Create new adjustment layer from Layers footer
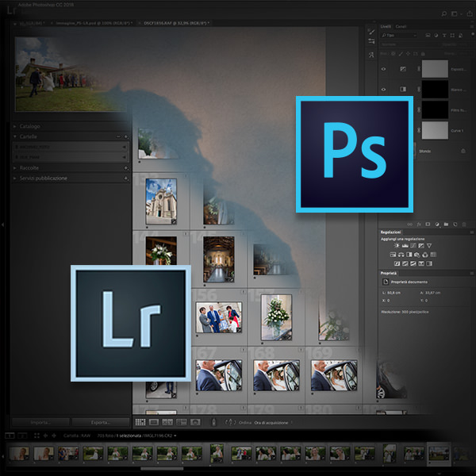Screen dimensions: 476x476 (437, 225)
